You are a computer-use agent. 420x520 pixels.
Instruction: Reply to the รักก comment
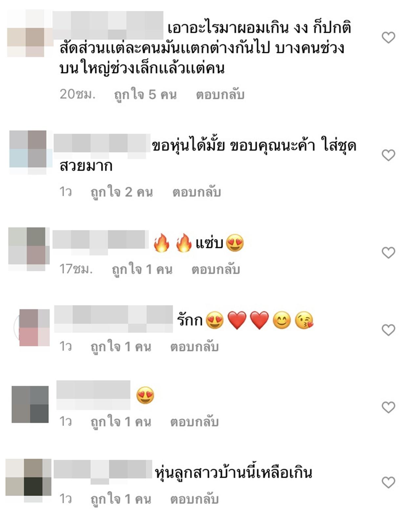coord(194,347)
